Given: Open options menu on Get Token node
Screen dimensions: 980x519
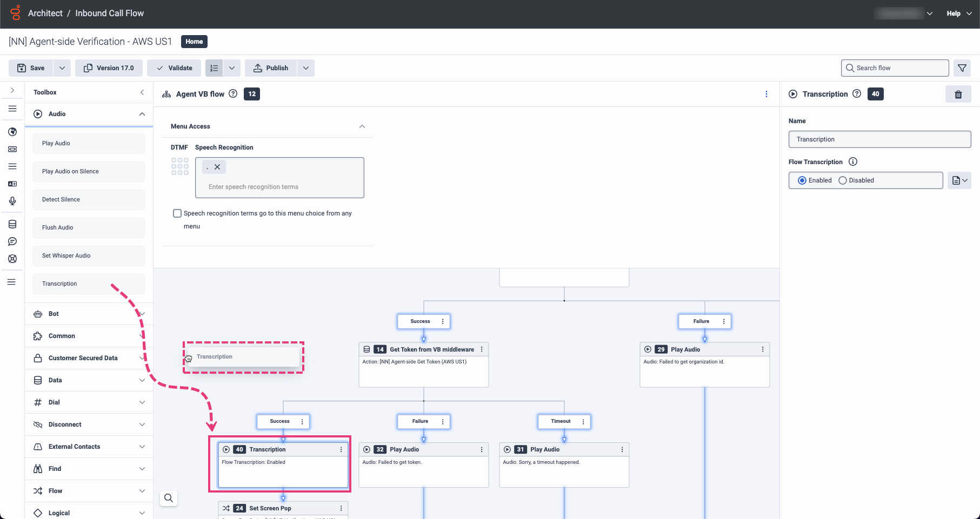Looking at the screenshot, I should pos(482,349).
